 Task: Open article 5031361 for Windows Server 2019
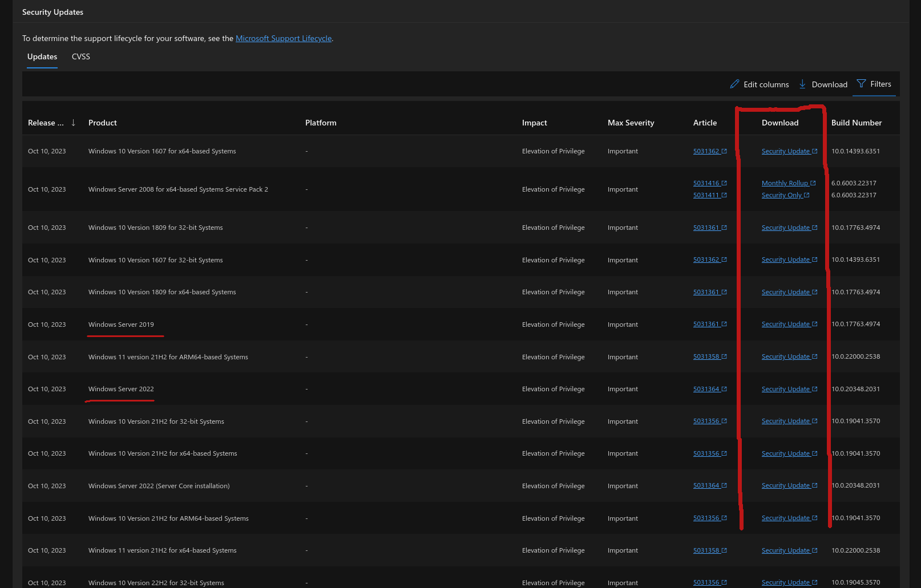click(710, 324)
